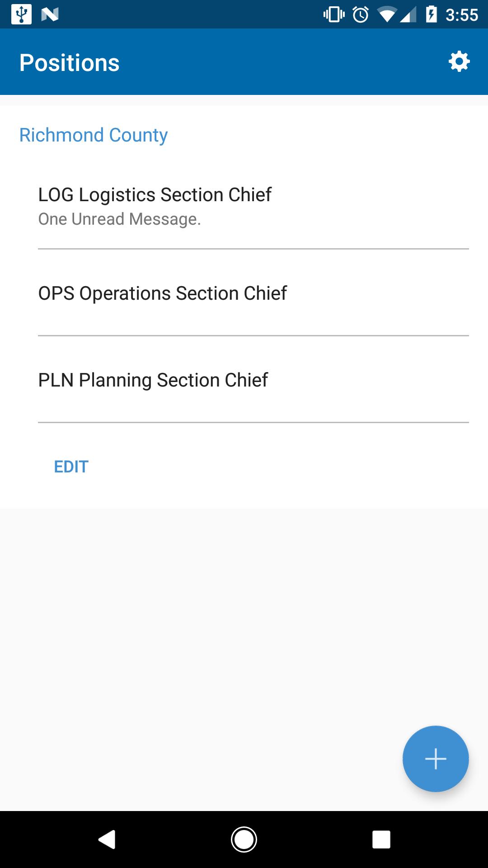Image resolution: width=488 pixels, height=868 pixels.
Task: Tap the USB status bar icon
Action: [21, 14]
